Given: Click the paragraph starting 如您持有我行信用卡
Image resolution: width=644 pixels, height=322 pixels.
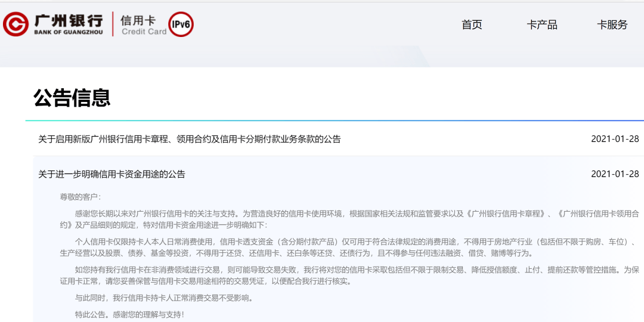Looking at the screenshot, I should [349, 276].
